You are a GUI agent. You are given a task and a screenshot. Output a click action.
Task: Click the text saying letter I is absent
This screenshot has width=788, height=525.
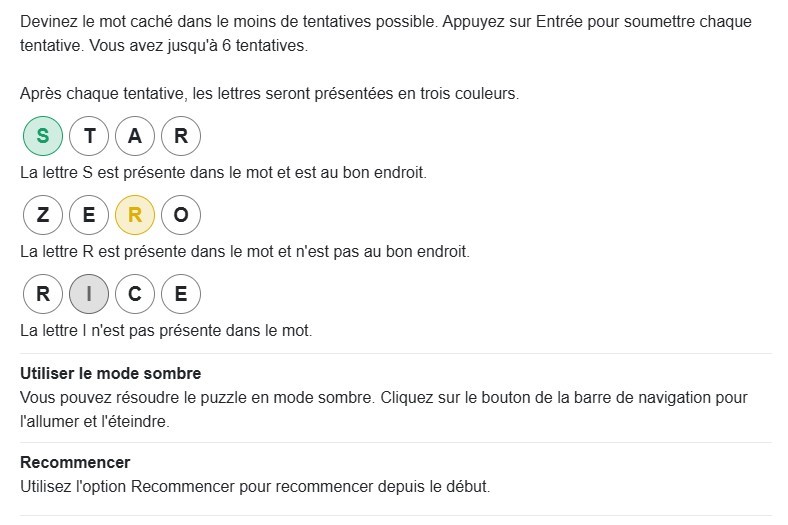[x=166, y=330]
